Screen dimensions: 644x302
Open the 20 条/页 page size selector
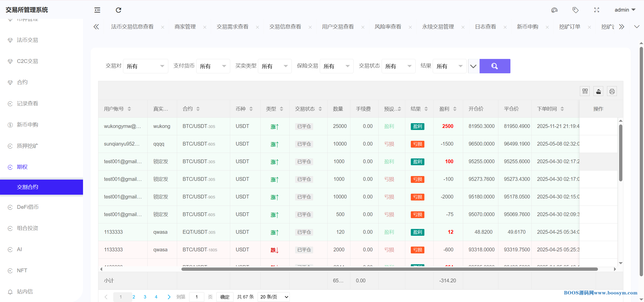pyautogui.click(x=273, y=297)
